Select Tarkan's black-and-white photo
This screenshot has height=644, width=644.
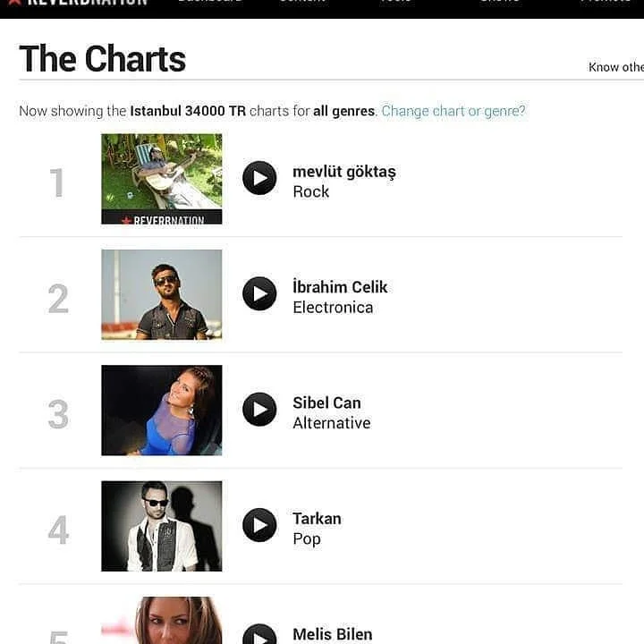162,526
